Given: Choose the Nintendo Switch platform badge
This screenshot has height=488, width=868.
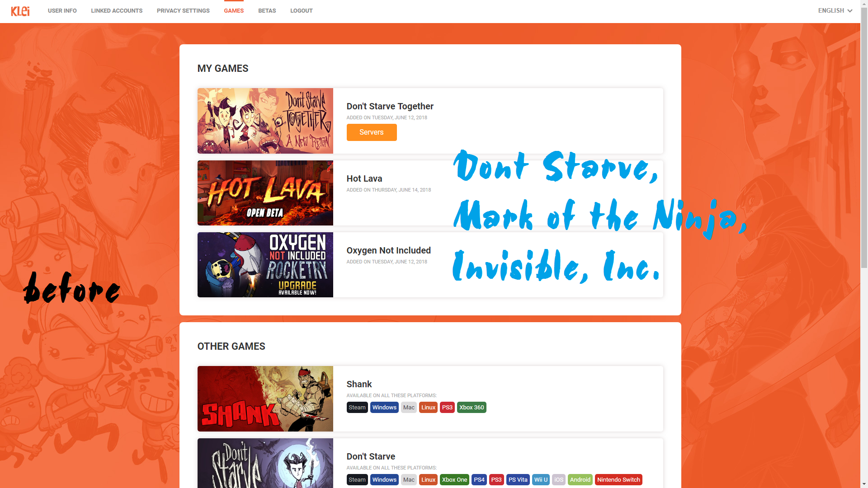Looking at the screenshot, I should (618, 480).
